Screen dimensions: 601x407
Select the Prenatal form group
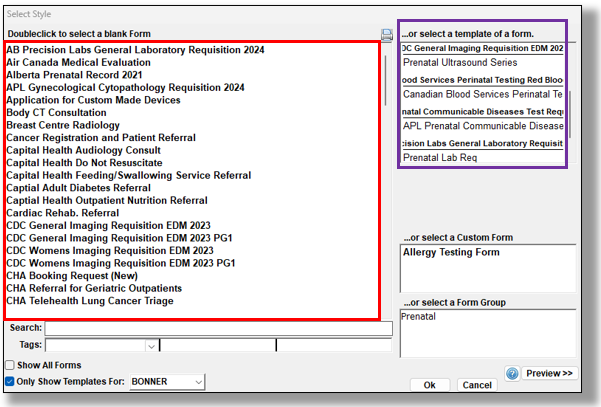click(x=418, y=317)
